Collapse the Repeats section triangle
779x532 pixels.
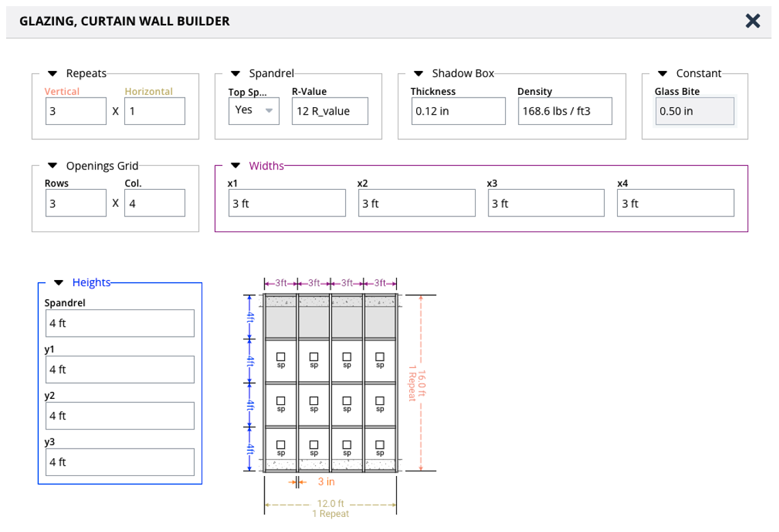[x=53, y=74]
